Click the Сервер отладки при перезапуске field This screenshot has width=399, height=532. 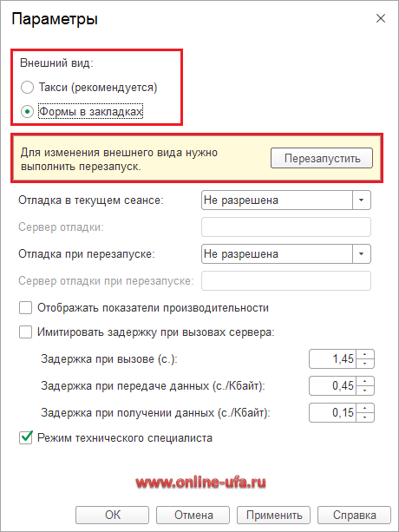click(x=285, y=281)
